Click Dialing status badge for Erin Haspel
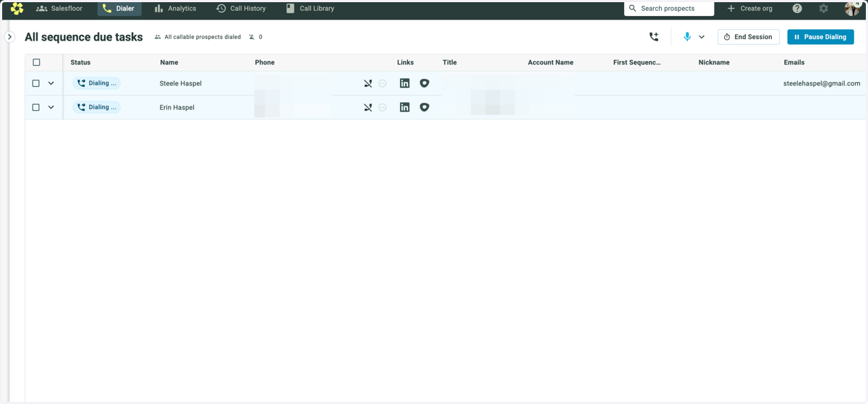Image resolution: width=868 pixels, height=404 pixels. point(96,107)
